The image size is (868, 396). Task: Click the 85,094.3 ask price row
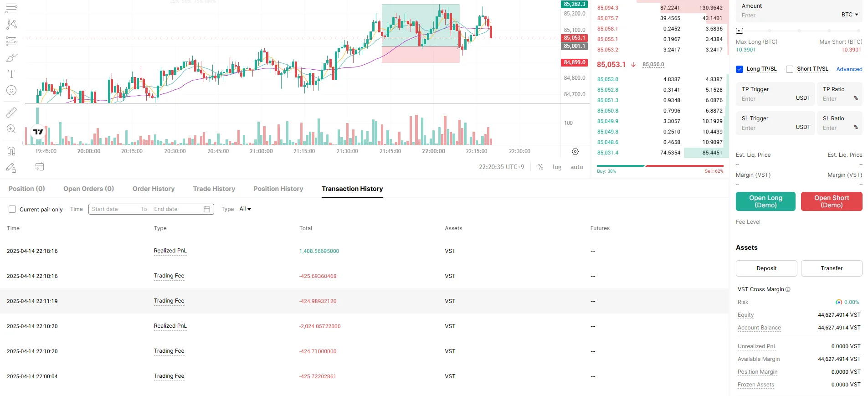(660, 8)
